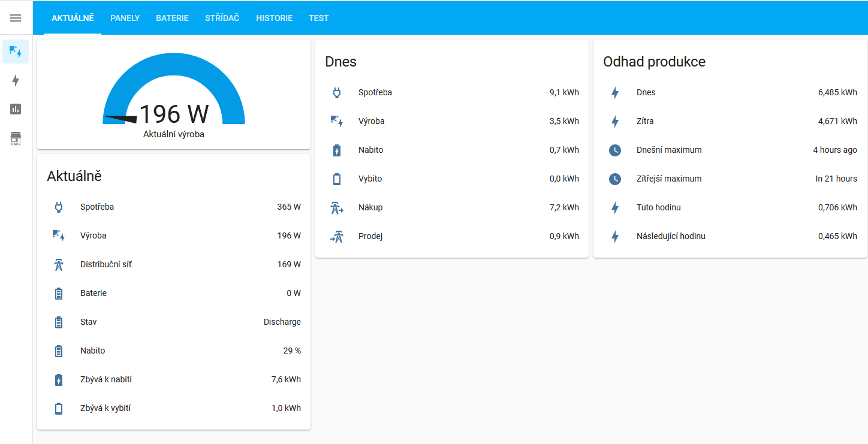The height and width of the screenshot is (444, 868).
Task: Click the clock icon beside Zítřejší maximum
Action: click(615, 179)
